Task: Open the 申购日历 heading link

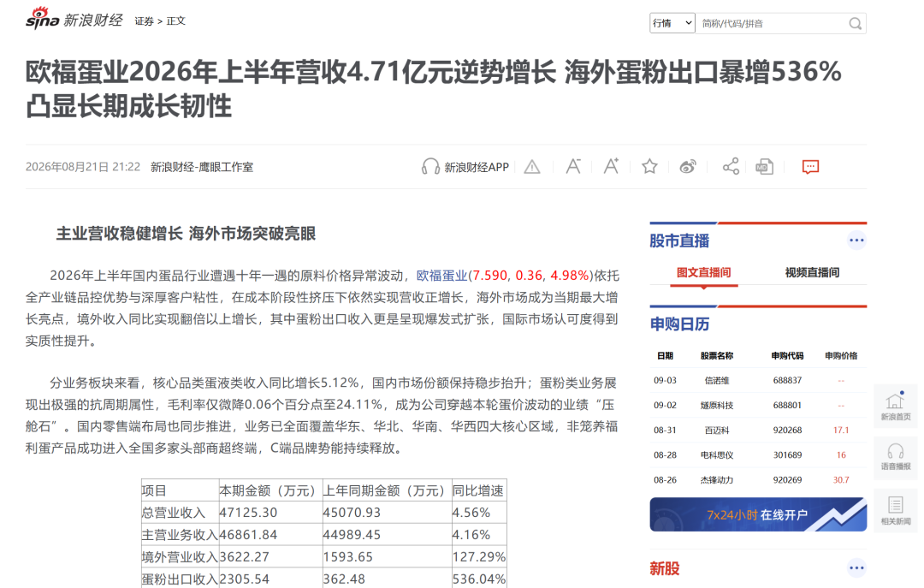Action: point(679,324)
